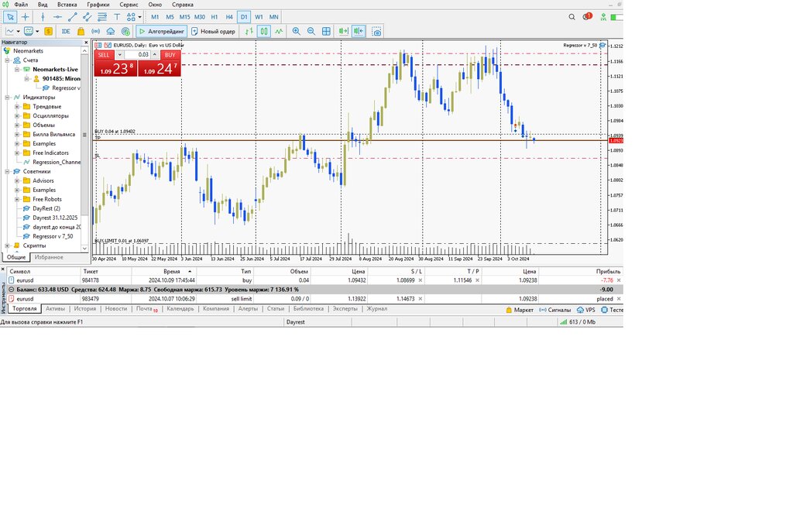Open the Market shopping bag toolbar icon
This screenshot has width=793, height=532.
(x=81, y=31)
